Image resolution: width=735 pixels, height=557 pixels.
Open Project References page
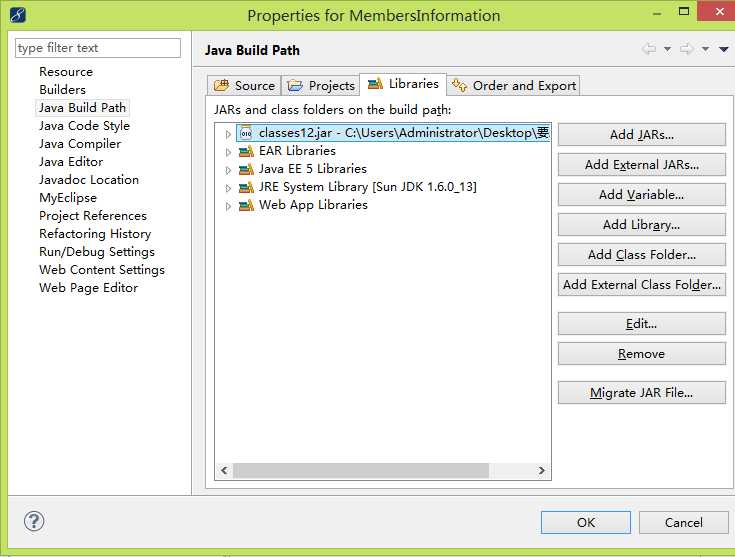(93, 216)
